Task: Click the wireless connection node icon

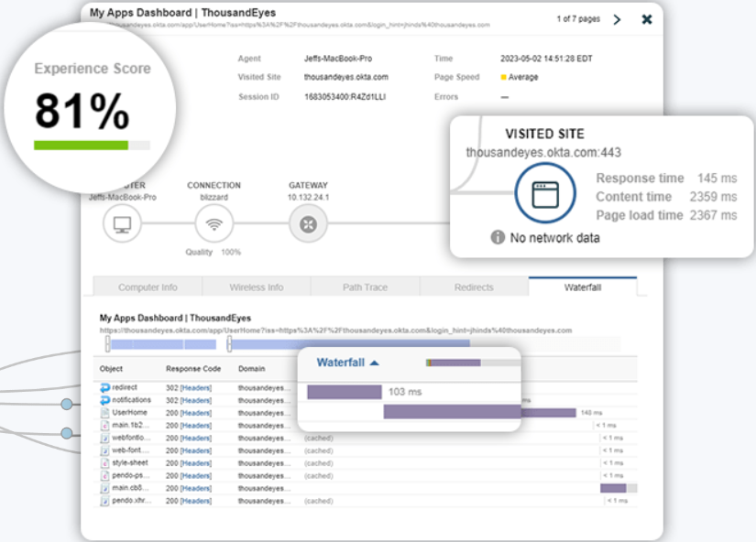Action: tap(214, 224)
